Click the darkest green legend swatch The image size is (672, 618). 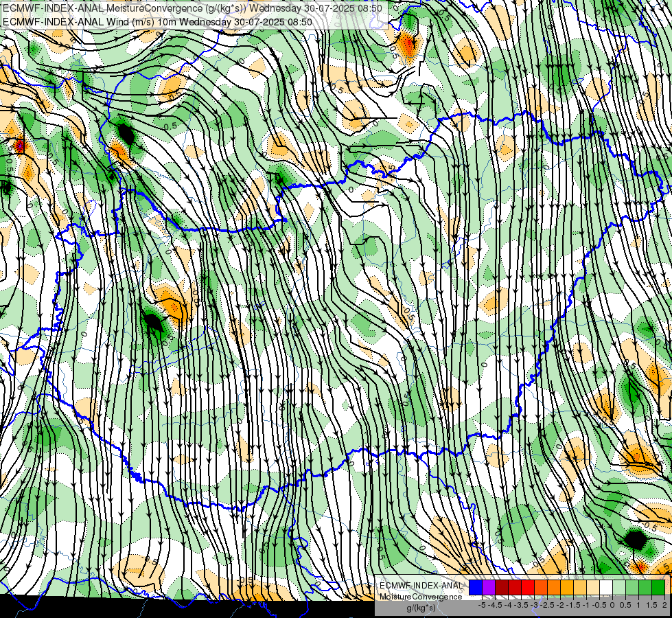[x=658, y=588]
